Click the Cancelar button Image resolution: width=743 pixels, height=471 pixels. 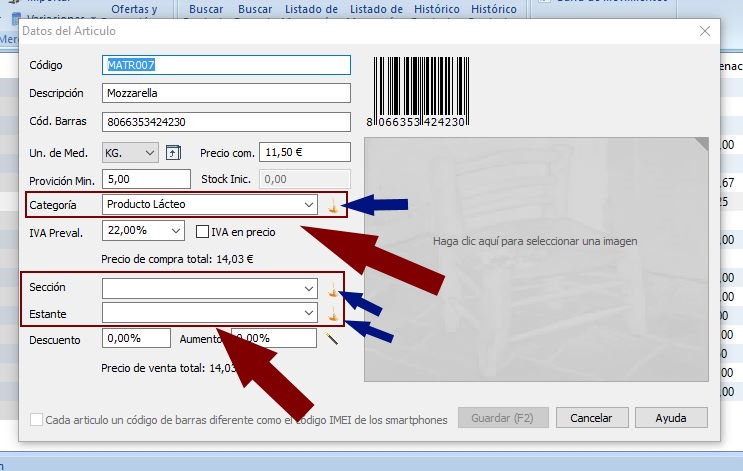(x=592, y=418)
